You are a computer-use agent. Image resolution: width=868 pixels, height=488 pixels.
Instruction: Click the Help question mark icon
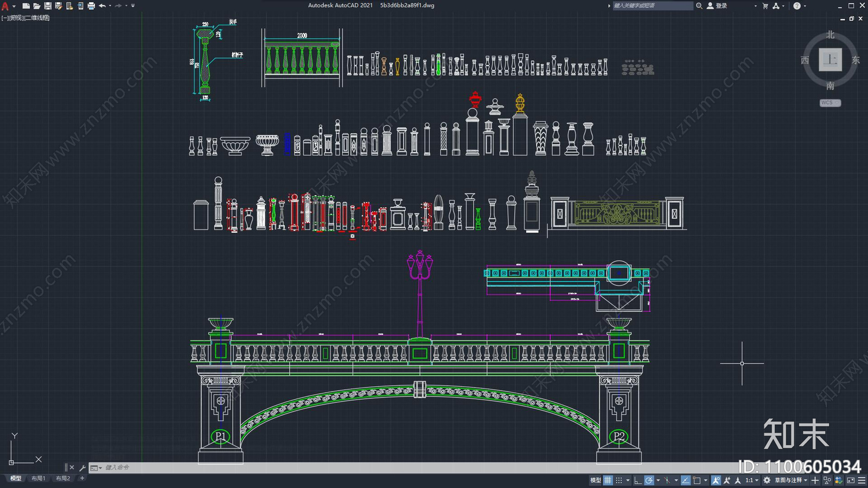797,6
